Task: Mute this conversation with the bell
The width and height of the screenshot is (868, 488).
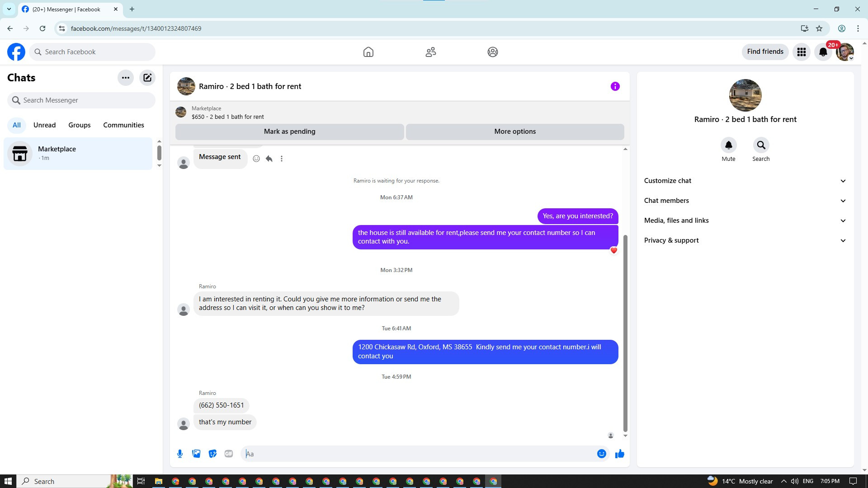Action: point(728,145)
